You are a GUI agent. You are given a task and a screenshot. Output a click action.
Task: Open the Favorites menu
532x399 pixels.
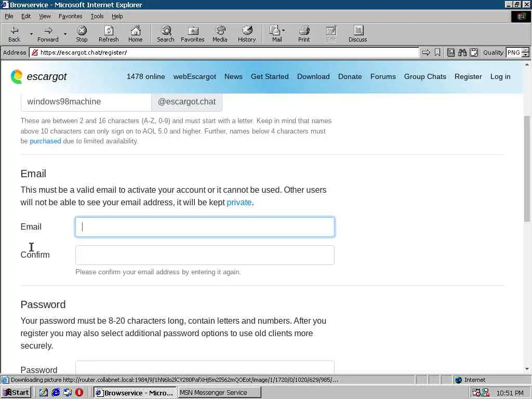(70, 16)
